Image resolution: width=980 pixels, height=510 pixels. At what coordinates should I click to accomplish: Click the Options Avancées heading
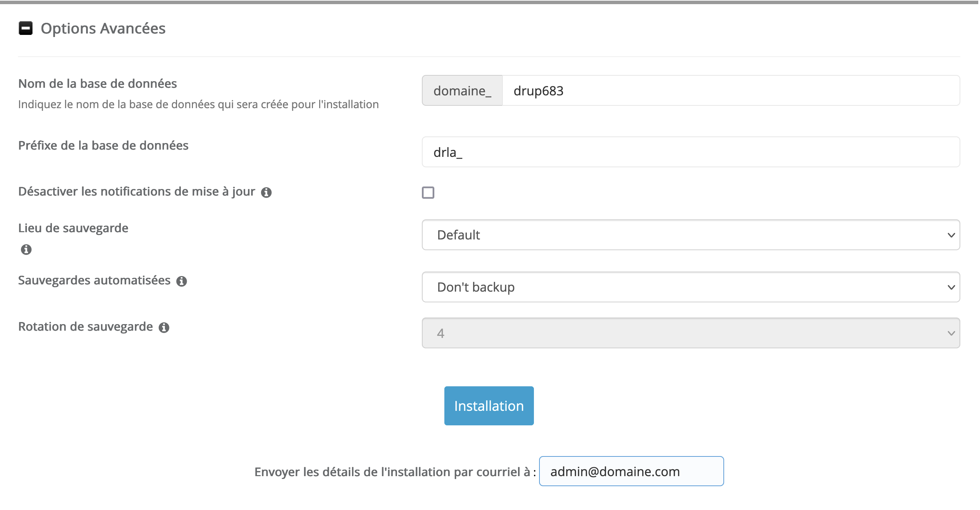click(103, 28)
